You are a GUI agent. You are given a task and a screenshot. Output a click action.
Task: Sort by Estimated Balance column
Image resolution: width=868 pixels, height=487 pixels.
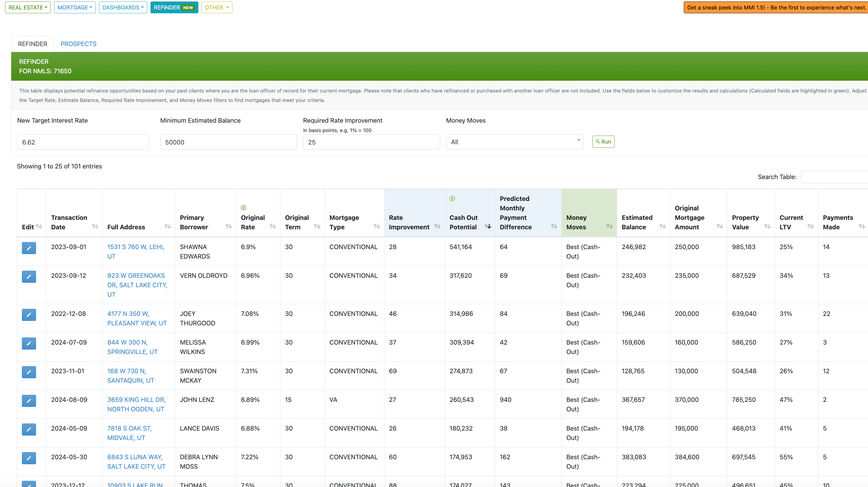click(x=663, y=226)
